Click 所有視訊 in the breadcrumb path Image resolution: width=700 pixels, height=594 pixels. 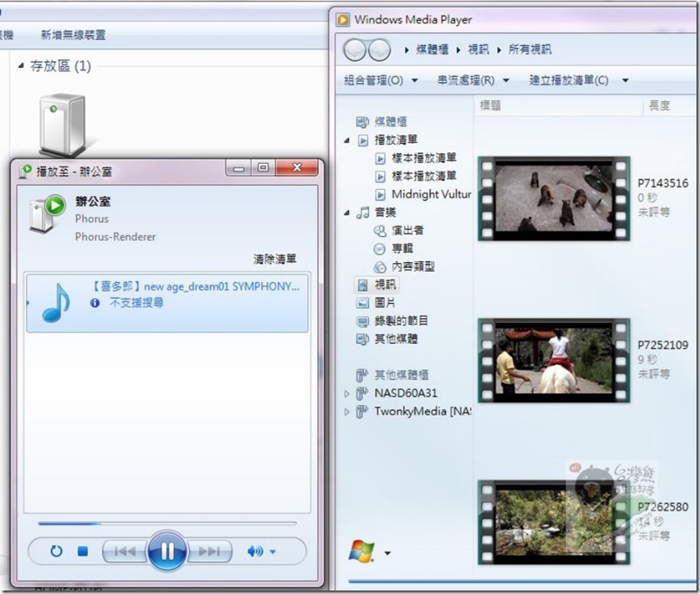tap(530, 50)
